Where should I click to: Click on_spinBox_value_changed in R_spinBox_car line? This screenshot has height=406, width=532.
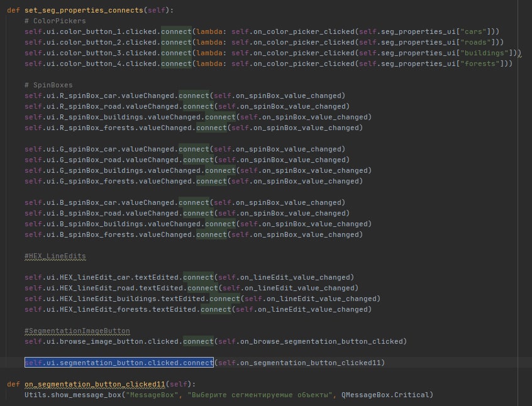[289, 96]
